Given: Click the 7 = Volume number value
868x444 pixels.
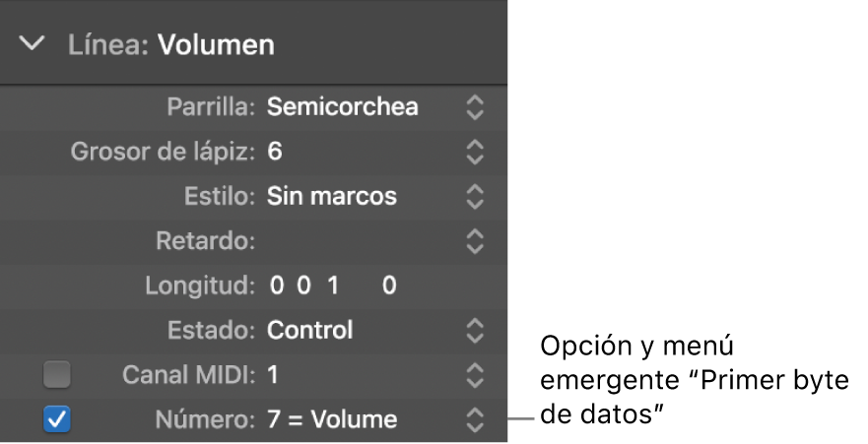Looking at the screenshot, I should [x=331, y=420].
